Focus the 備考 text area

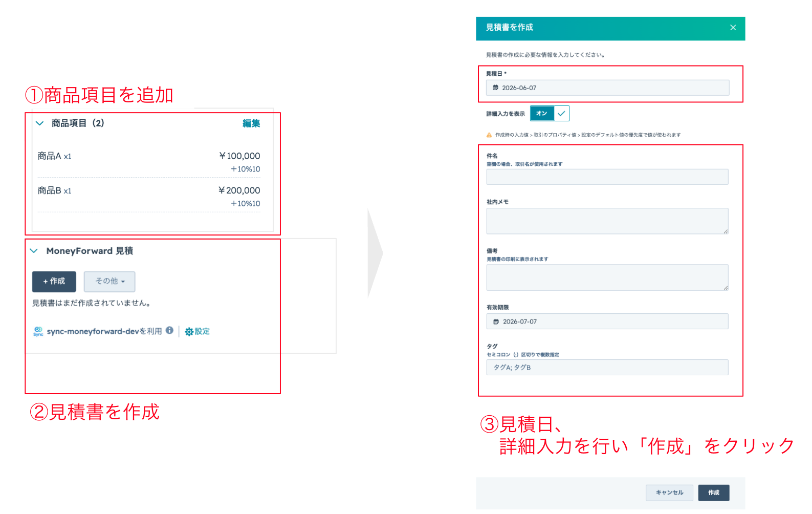607,277
